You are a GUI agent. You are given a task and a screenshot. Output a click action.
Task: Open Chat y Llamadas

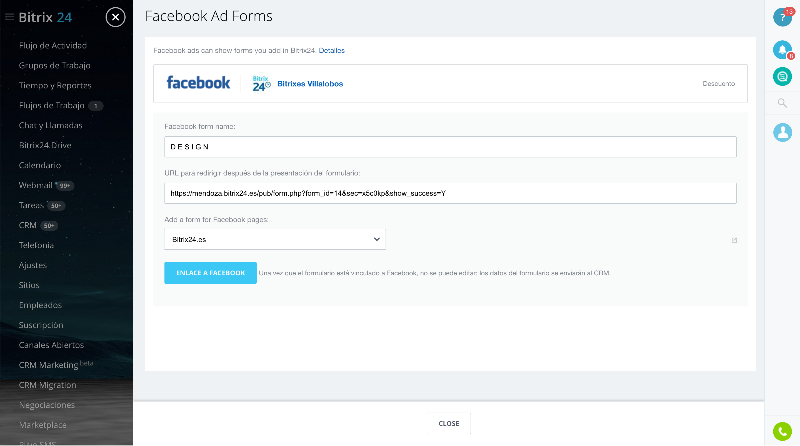click(51, 125)
